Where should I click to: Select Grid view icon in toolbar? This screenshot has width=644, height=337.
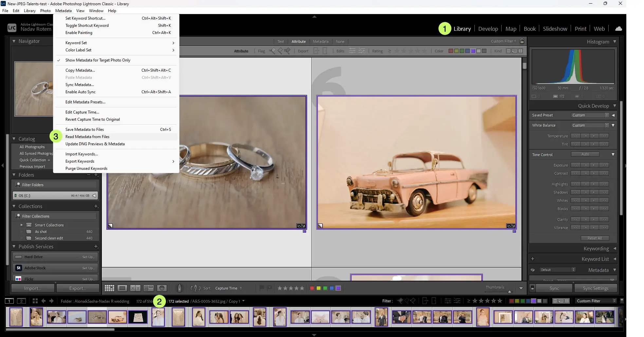coord(109,288)
